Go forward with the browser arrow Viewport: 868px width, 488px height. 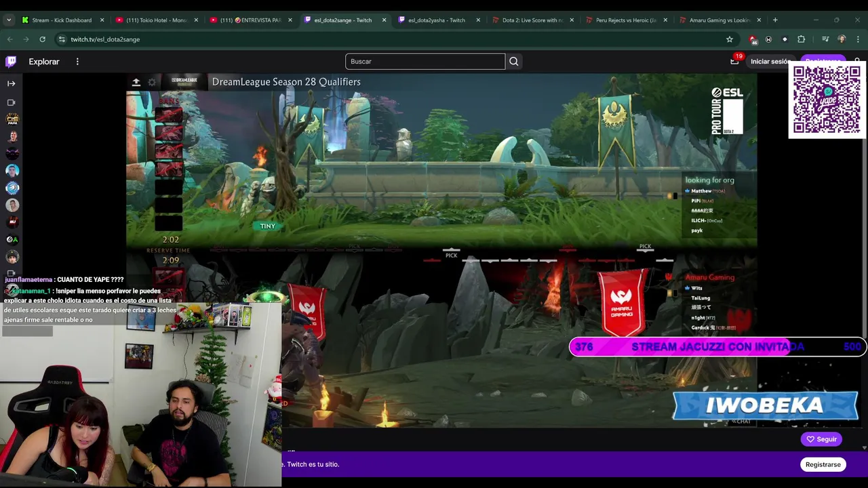tap(26, 39)
